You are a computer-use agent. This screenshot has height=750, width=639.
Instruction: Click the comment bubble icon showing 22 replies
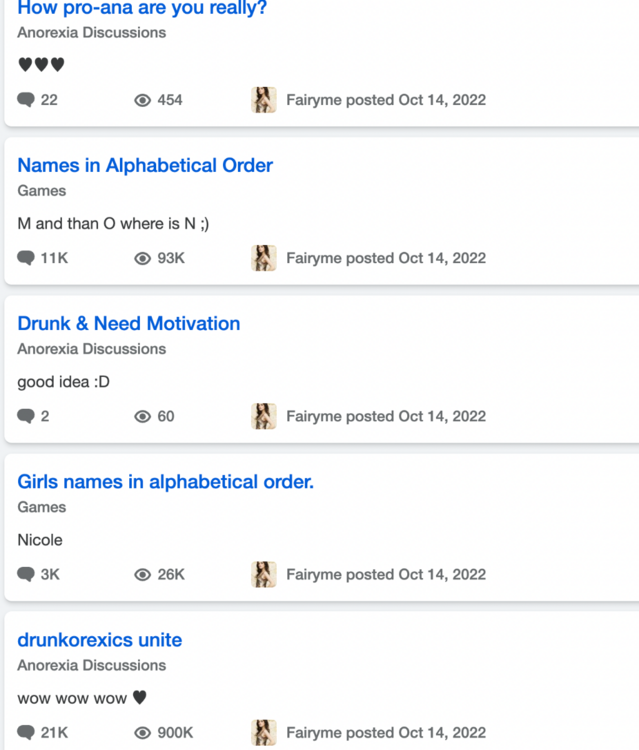click(x=26, y=100)
